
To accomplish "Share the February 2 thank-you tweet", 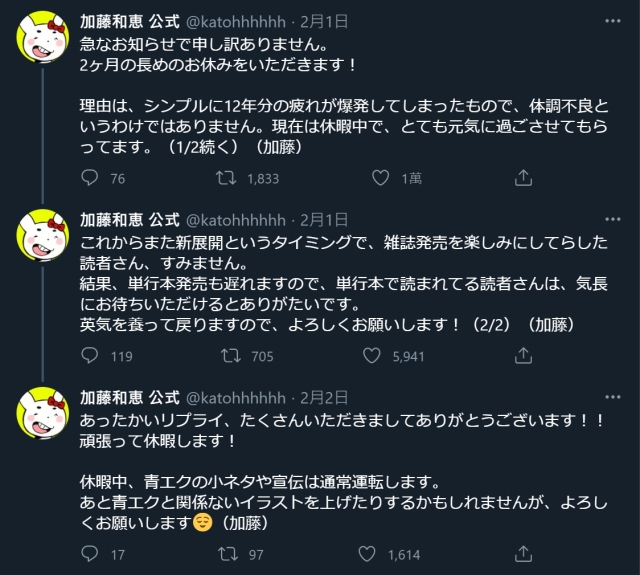I will click(523, 553).
